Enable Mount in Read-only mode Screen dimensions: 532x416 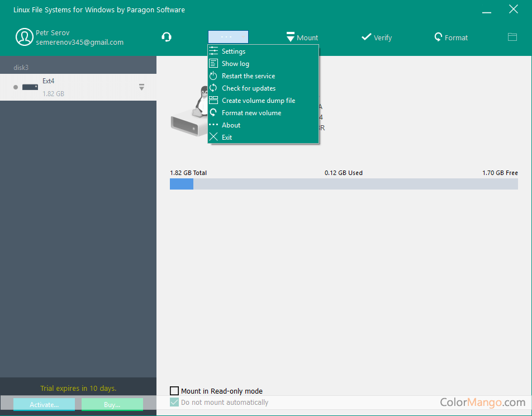[174, 390]
